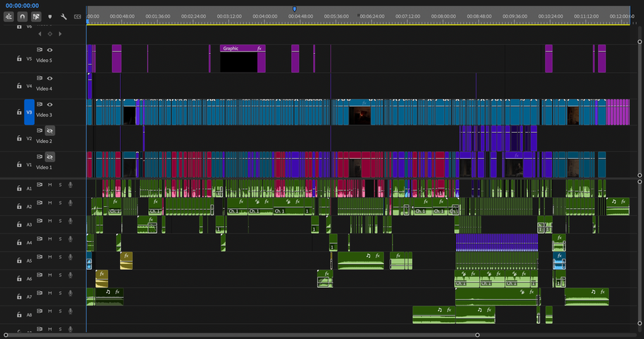
Task: Go to next keyframe arrow
Action: pos(60,34)
